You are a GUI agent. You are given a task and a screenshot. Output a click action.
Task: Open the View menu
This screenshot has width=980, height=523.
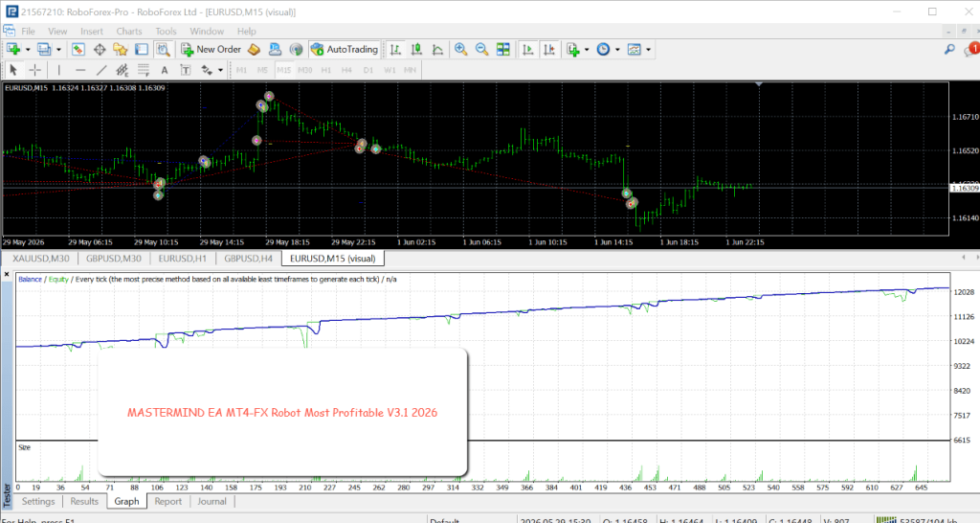[57, 32]
